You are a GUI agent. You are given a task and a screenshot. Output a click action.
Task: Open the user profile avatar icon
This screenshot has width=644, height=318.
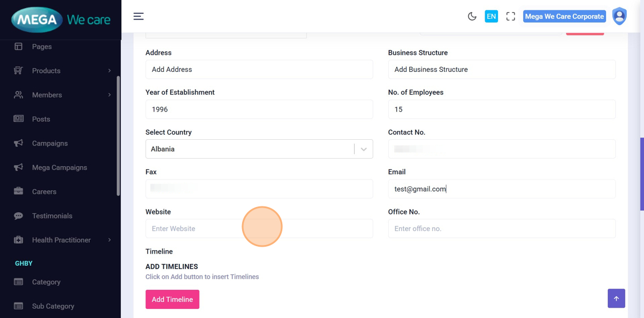pyautogui.click(x=619, y=17)
